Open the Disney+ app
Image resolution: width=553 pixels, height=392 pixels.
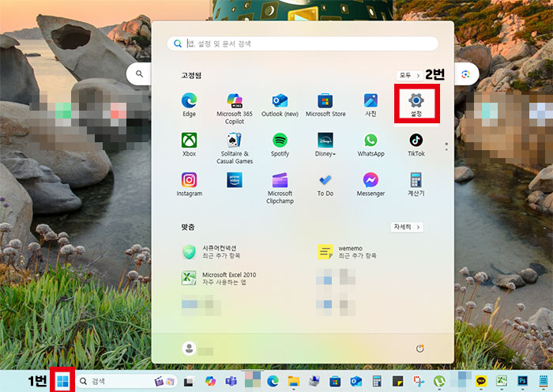(325, 145)
